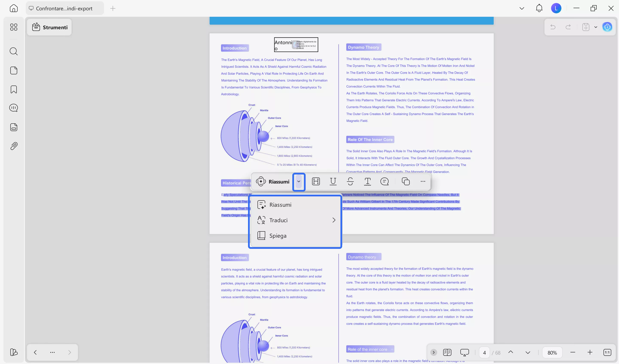
Task: Open the Strumenti tools button
Action: point(50,27)
